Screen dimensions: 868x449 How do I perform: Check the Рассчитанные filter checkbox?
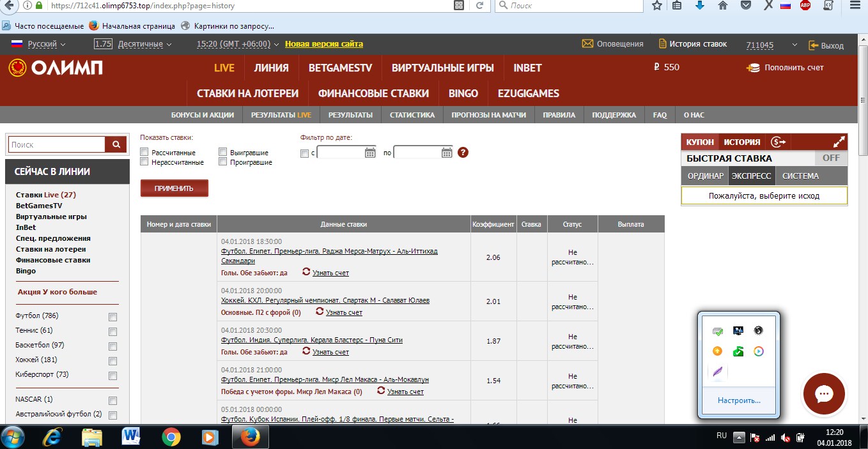145,152
